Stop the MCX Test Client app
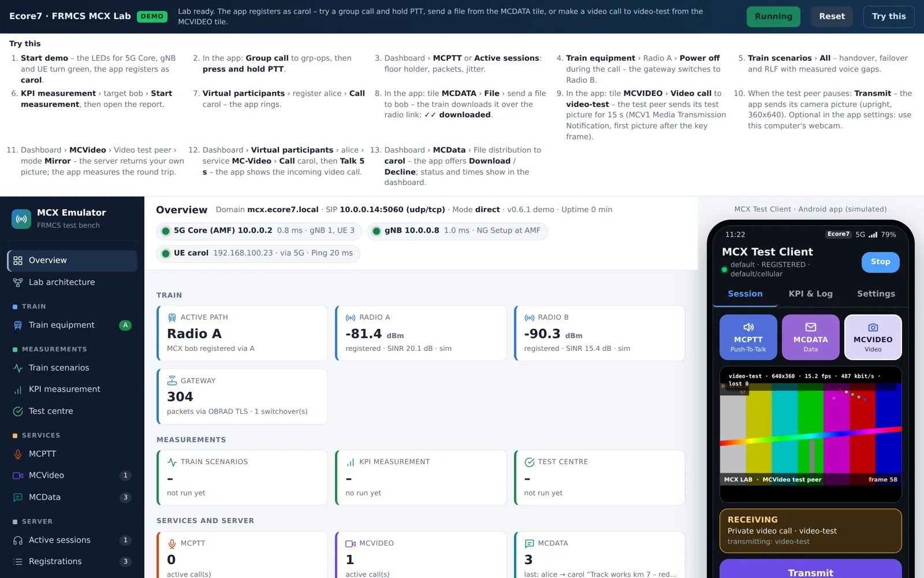924x578 pixels. [880, 262]
